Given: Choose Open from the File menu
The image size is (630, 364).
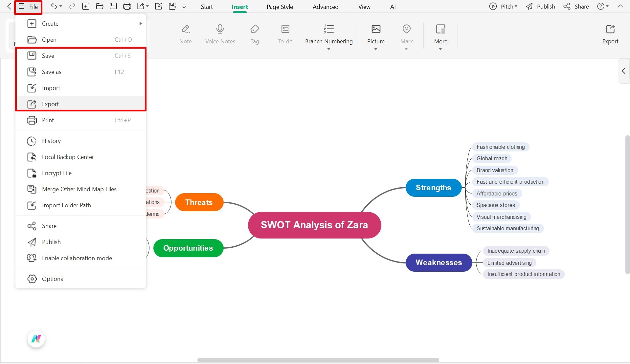Looking at the screenshot, I should point(80,40).
